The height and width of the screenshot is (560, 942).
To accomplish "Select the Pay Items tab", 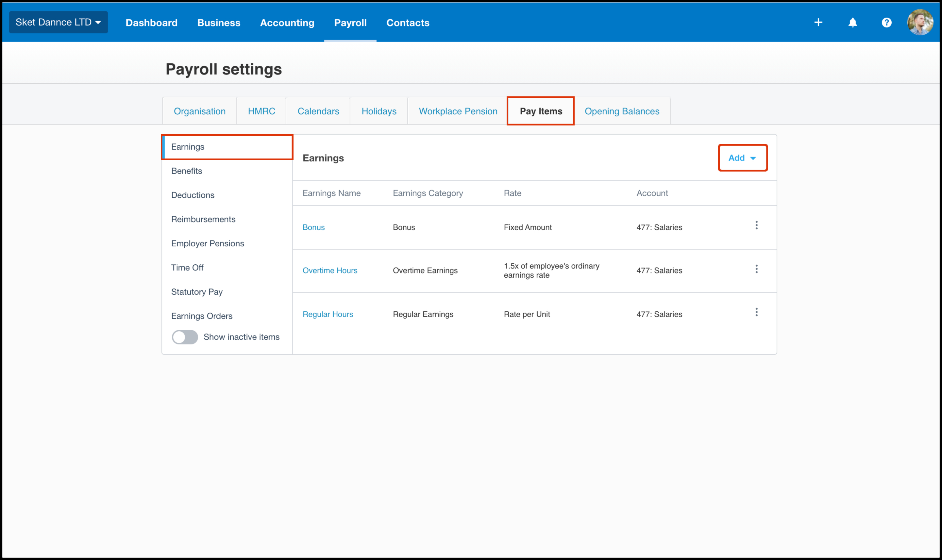I will coord(541,111).
